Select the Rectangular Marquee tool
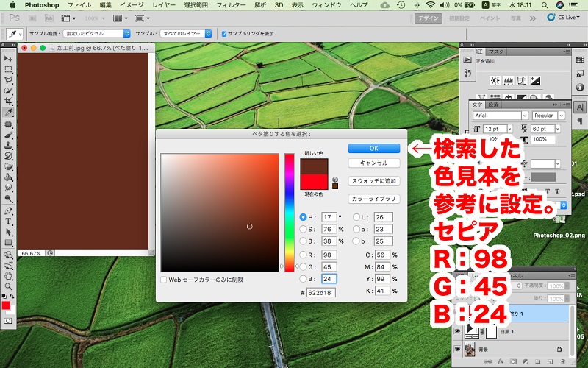The height and width of the screenshot is (368, 588). (8, 70)
